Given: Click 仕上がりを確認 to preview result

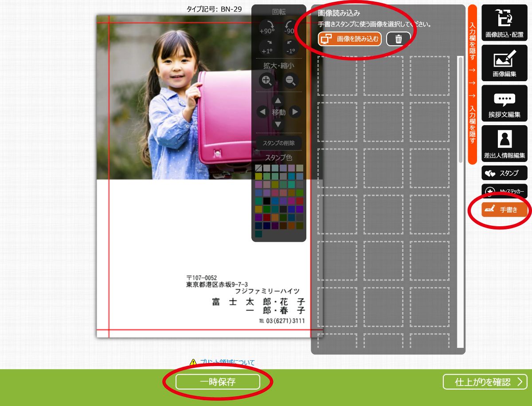Looking at the screenshot, I should click(485, 382).
